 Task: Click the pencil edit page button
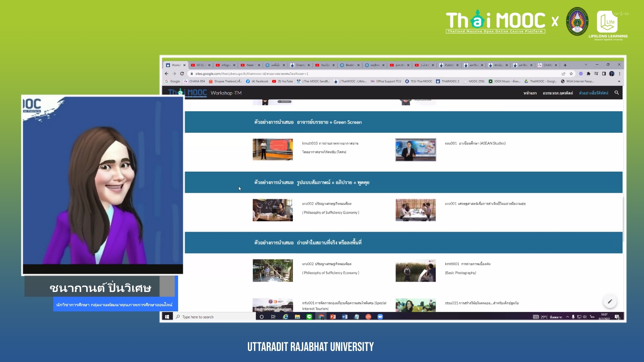[x=610, y=301]
